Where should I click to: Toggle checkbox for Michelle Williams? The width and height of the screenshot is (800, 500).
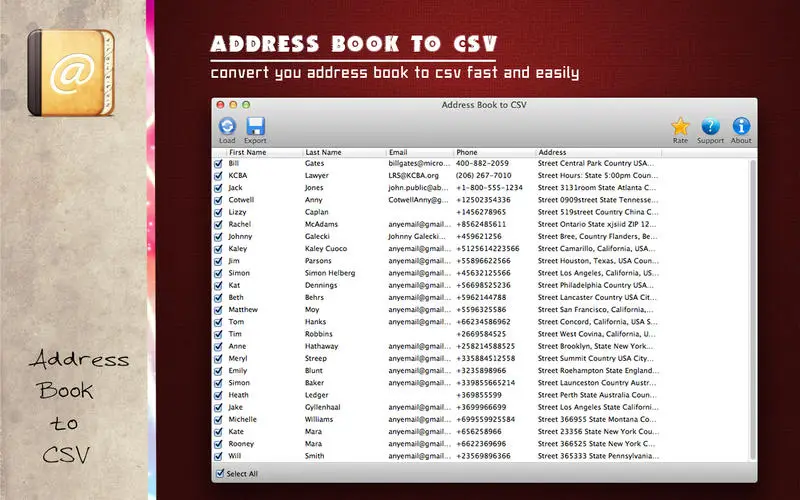(x=218, y=420)
